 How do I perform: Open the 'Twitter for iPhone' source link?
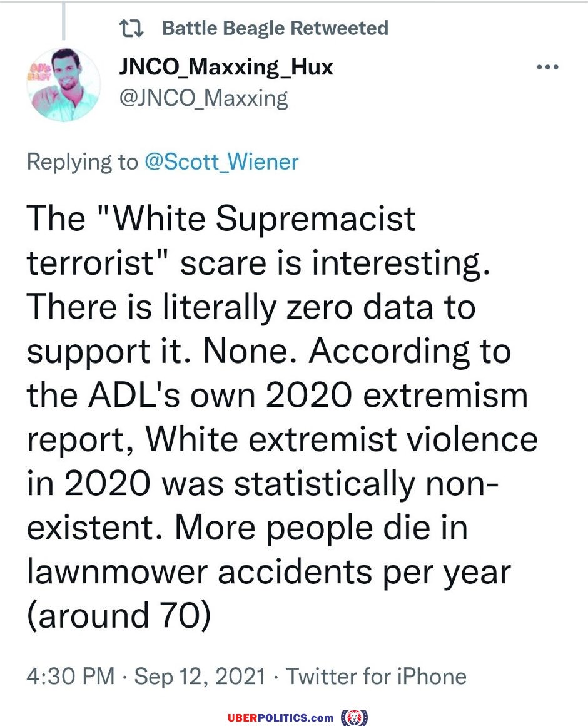point(376,676)
